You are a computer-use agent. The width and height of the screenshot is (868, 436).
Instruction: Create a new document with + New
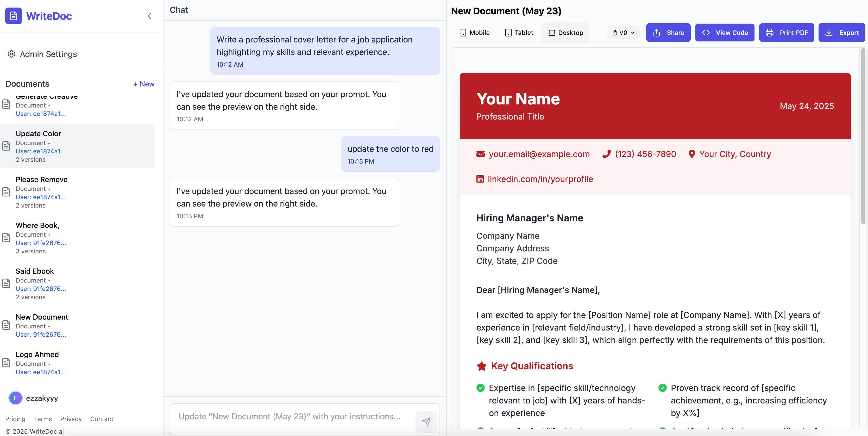[143, 84]
